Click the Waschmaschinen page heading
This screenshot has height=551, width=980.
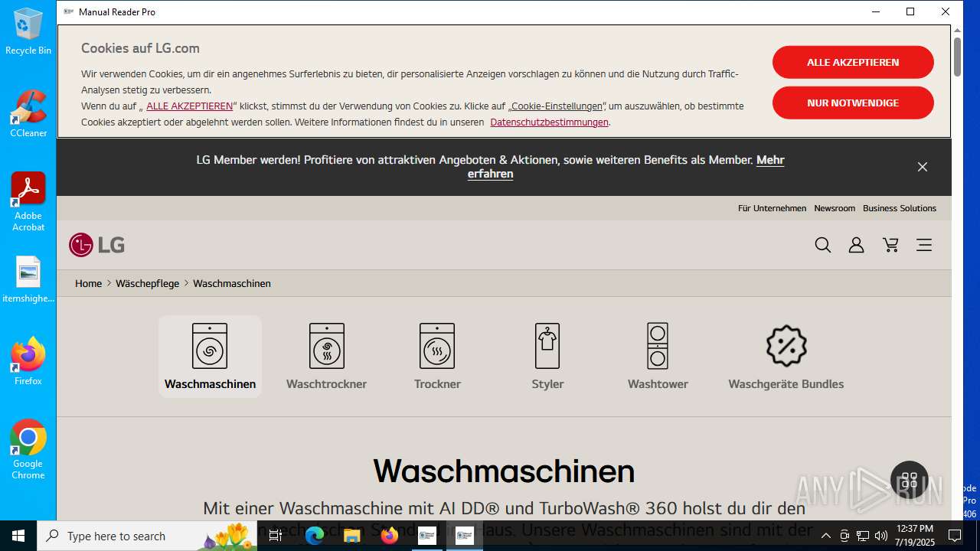(504, 471)
